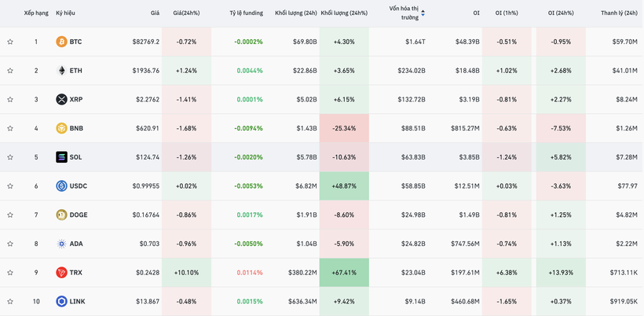
Task: Click the Ethereum ETH coin icon
Action: pos(61,71)
